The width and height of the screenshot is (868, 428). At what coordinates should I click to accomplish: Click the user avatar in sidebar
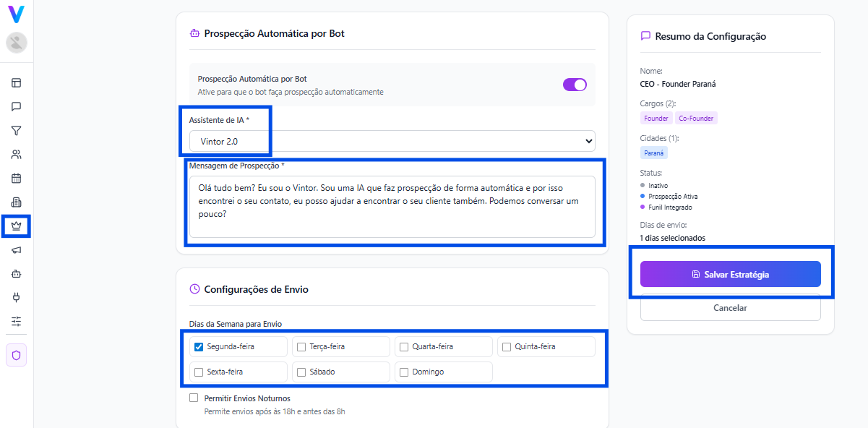coord(16,43)
